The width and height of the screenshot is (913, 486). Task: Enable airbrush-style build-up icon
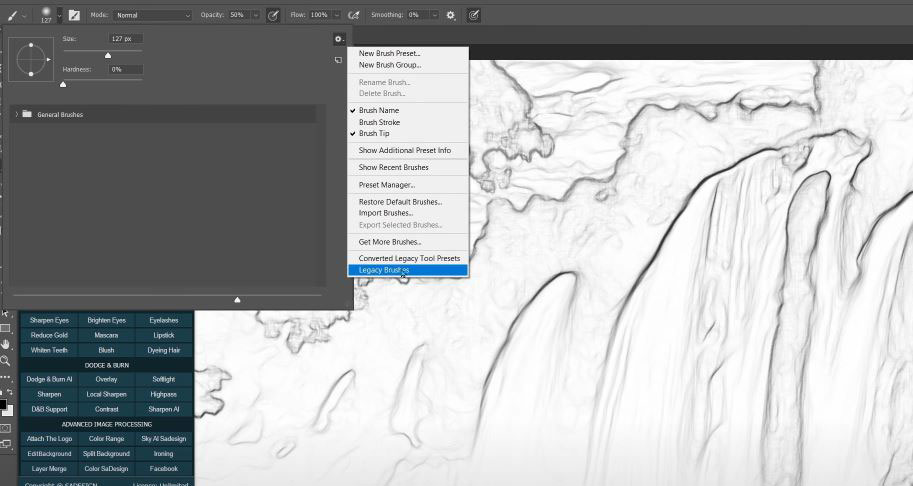[353, 15]
